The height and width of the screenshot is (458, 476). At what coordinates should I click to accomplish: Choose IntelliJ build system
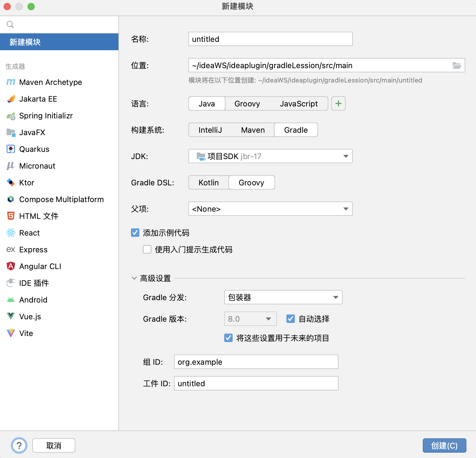click(210, 130)
